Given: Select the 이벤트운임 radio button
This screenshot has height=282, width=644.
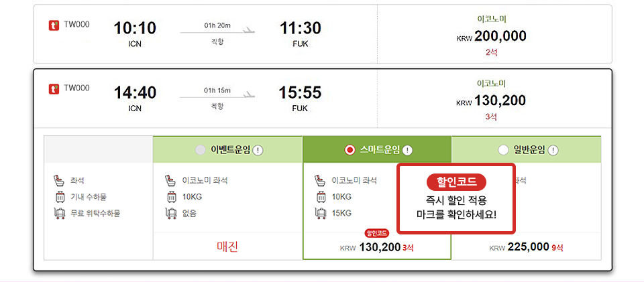Looking at the screenshot, I should coord(200,150).
